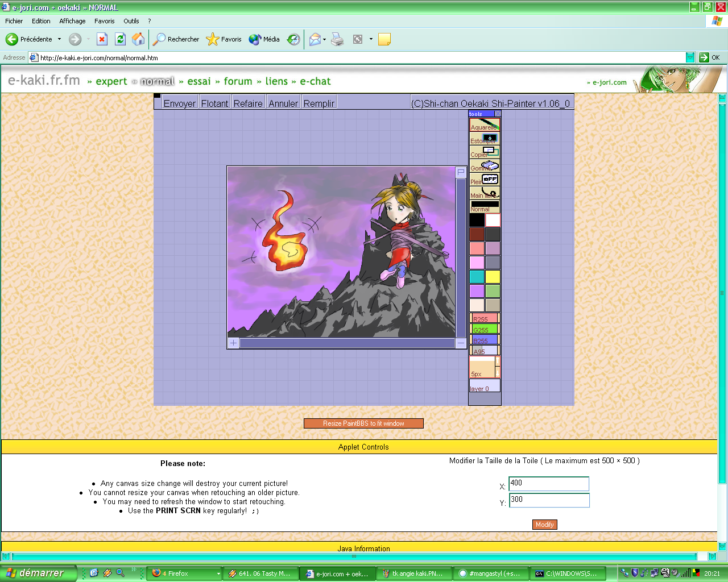Click the Y canvas height field
Viewport: 728px width, 582px height.
[549, 500]
